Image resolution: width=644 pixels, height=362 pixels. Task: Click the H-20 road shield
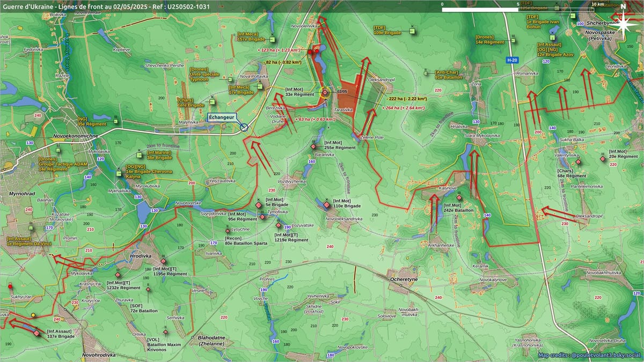tap(511, 61)
